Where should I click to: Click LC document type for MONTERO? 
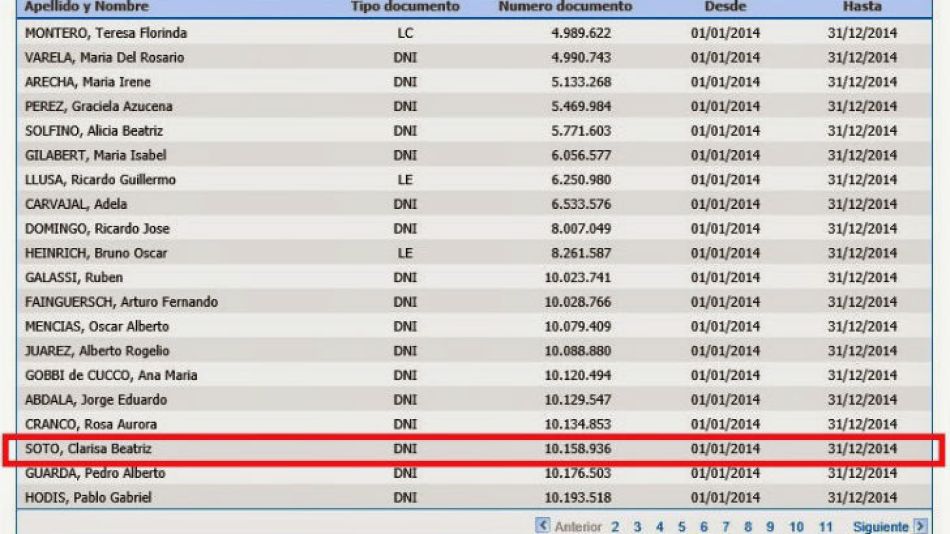pos(405,33)
